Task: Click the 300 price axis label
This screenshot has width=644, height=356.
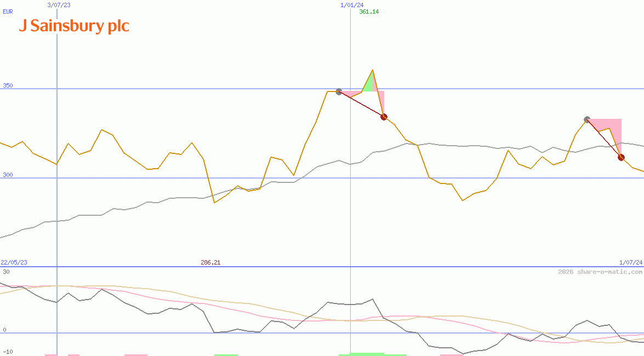Action: (8, 175)
